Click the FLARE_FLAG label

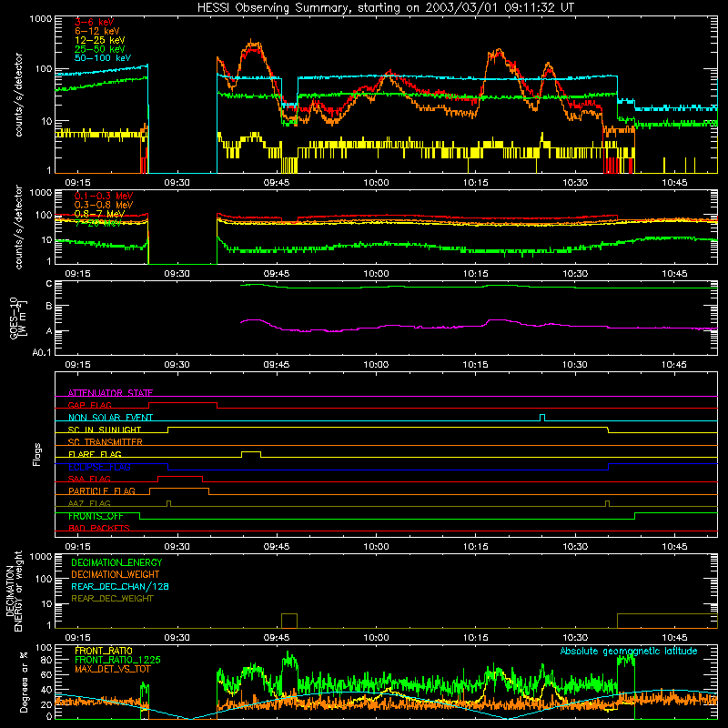click(95, 454)
